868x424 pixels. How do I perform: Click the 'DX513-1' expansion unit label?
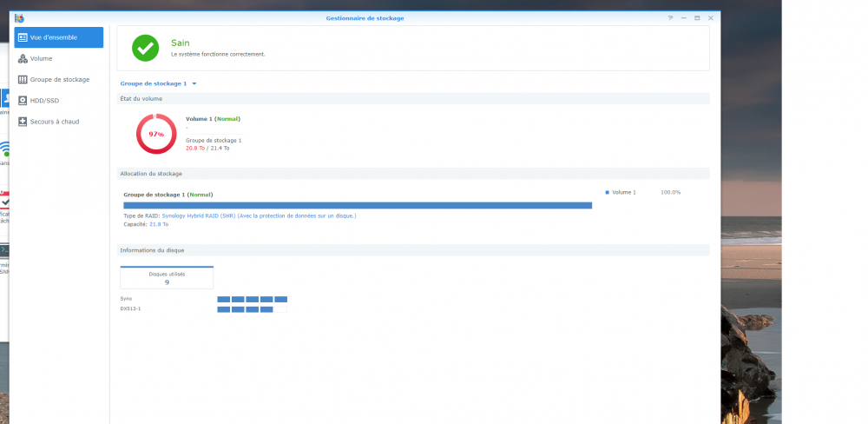point(131,308)
